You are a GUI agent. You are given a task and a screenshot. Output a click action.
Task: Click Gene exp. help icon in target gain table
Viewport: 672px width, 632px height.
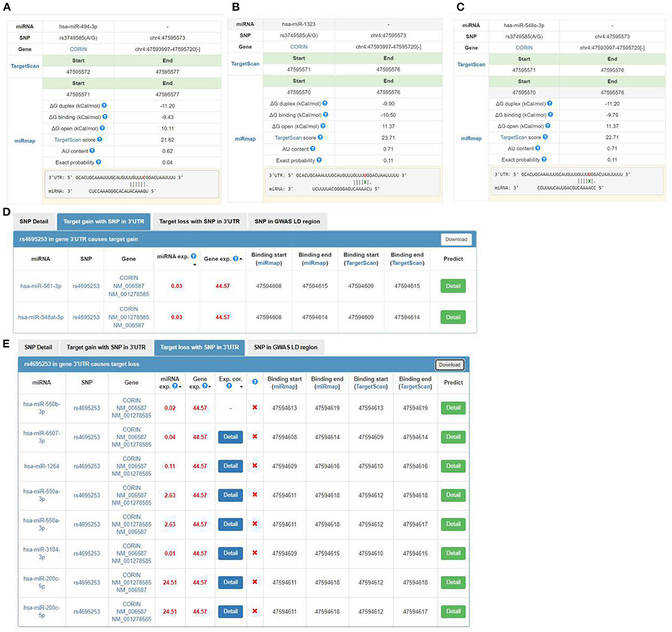click(x=236, y=259)
